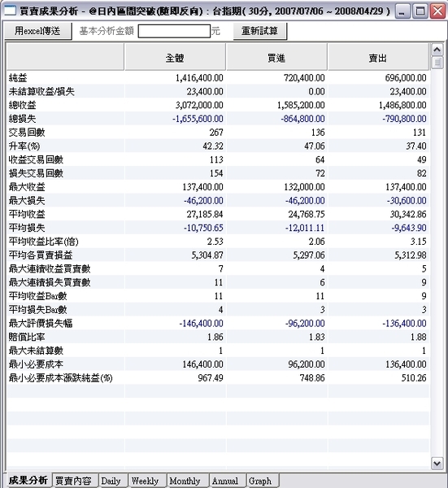Click the 全體 column header
Image resolution: width=448 pixels, height=488 pixels.
[x=175, y=57]
